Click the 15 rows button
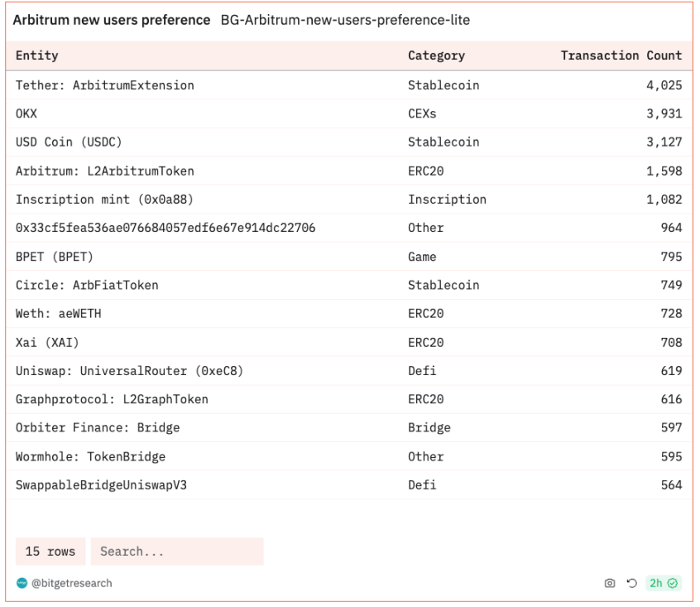The image size is (700, 607). [50, 552]
